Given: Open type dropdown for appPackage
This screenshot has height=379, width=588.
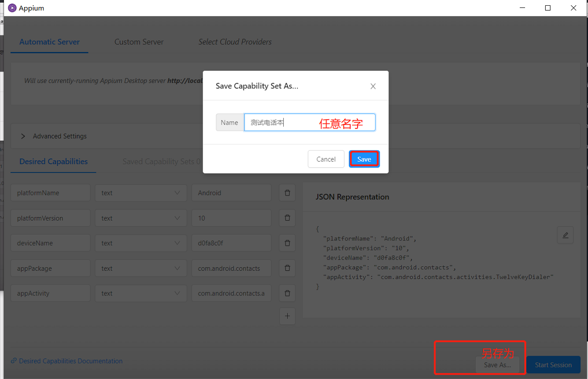Looking at the screenshot, I should 141,268.
